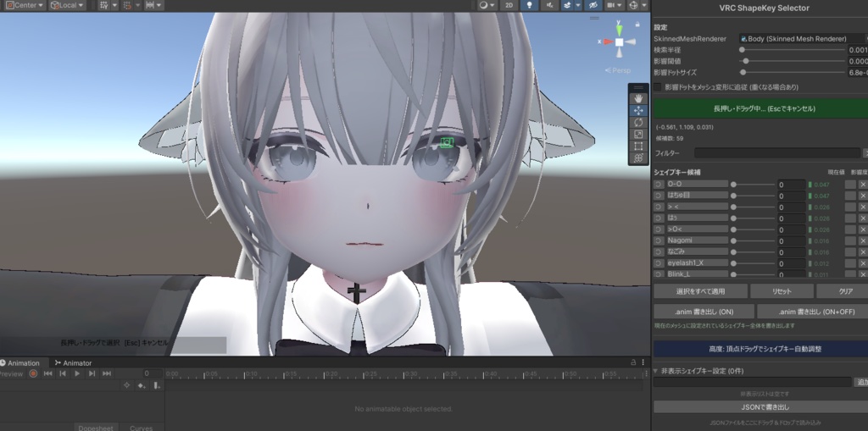Screen dimensions: 868x431
Task: Switch to Curves view
Action: coord(142,428)
